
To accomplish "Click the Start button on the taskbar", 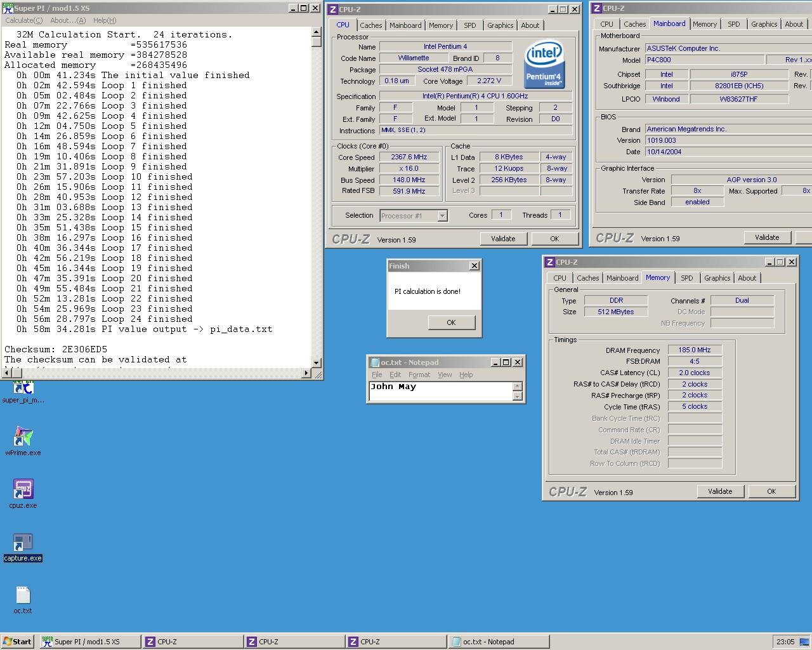I will tap(18, 641).
